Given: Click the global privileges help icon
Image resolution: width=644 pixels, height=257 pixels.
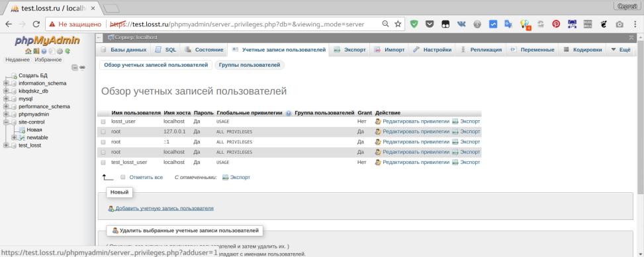Looking at the screenshot, I should click(x=289, y=113).
